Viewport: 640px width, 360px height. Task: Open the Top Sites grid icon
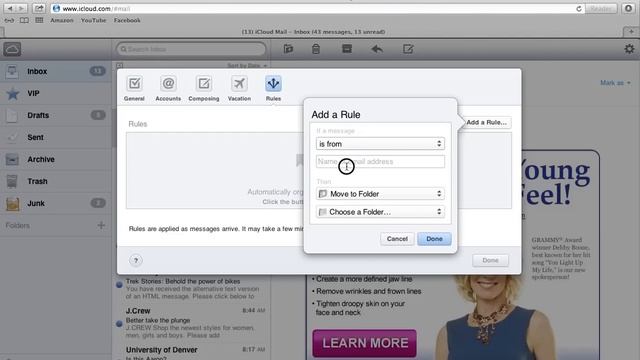coord(39,20)
